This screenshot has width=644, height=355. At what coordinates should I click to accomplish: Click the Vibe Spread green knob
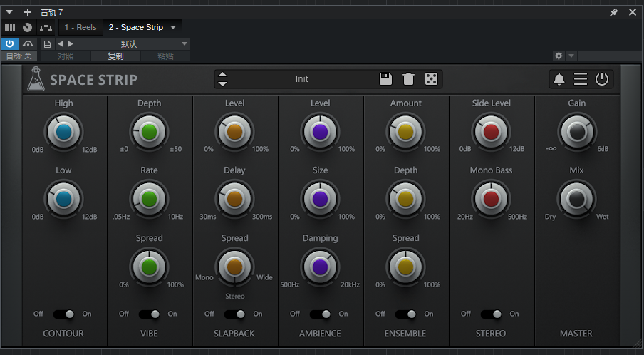(x=149, y=267)
